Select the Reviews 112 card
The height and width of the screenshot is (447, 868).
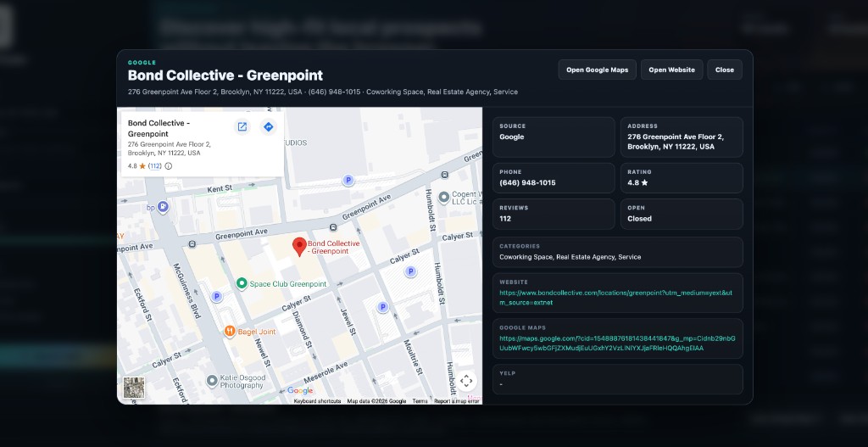coord(554,214)
